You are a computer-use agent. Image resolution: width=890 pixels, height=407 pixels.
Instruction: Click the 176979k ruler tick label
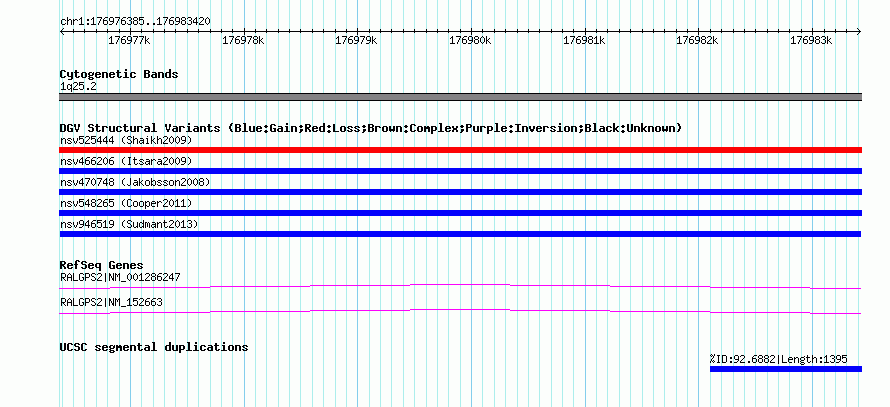pos(356,40)
